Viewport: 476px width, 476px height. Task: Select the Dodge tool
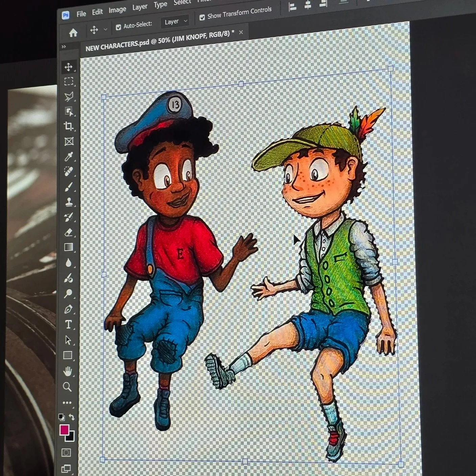coord(68,293)
